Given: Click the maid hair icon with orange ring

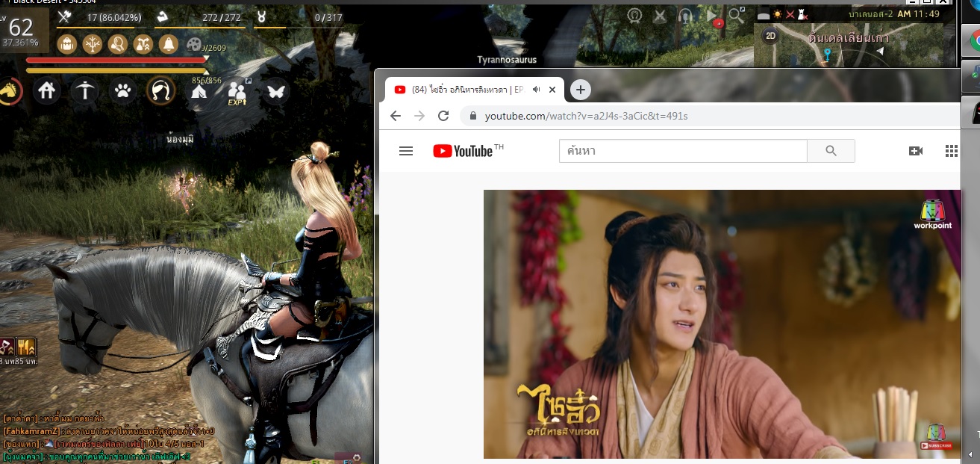Looking at the screenshot, I should (x=160, y=91).
